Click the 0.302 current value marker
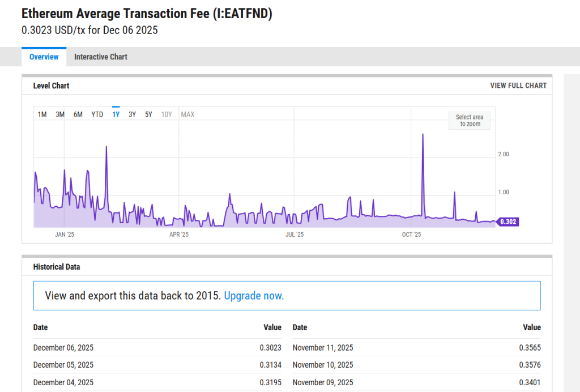Image resolution: width=580 pixels, height=392 pixels. tap(508, 221)
